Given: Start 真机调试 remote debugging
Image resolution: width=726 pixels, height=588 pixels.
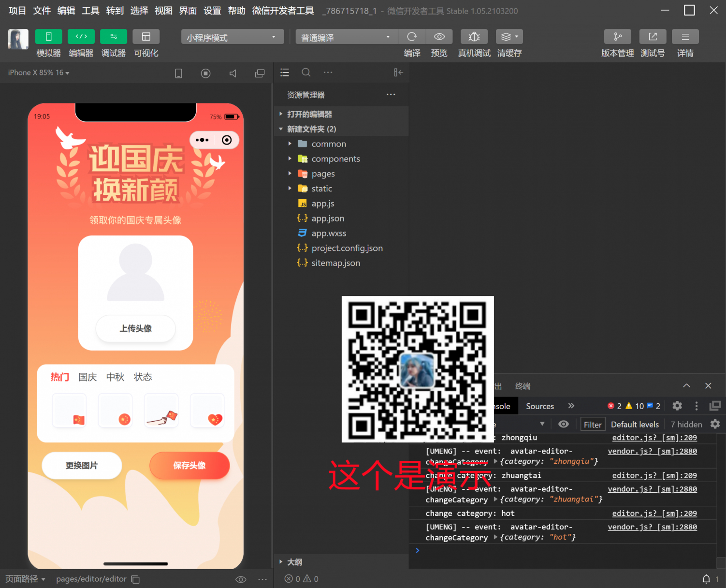Looking at the screenshot, I should click(474, 36).
